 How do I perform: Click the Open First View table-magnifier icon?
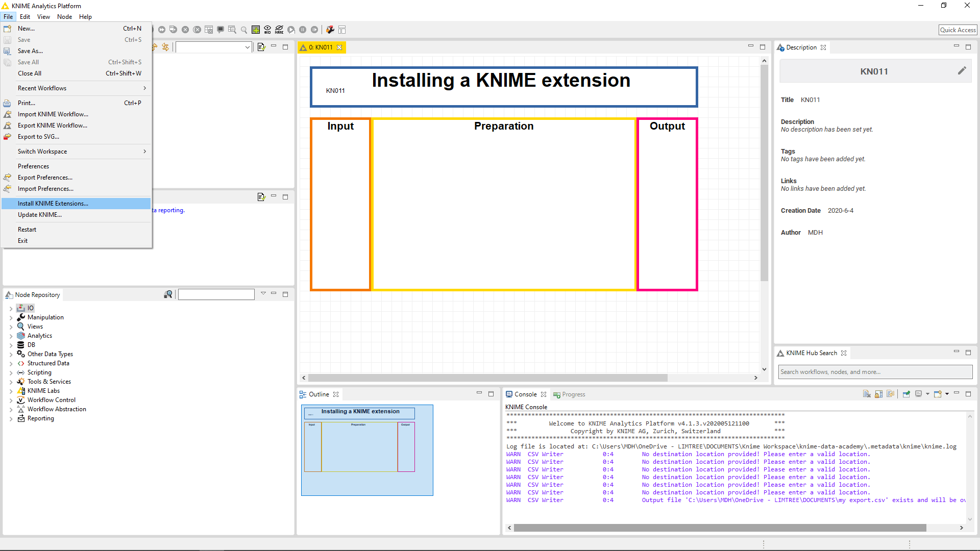click(232, 30)
